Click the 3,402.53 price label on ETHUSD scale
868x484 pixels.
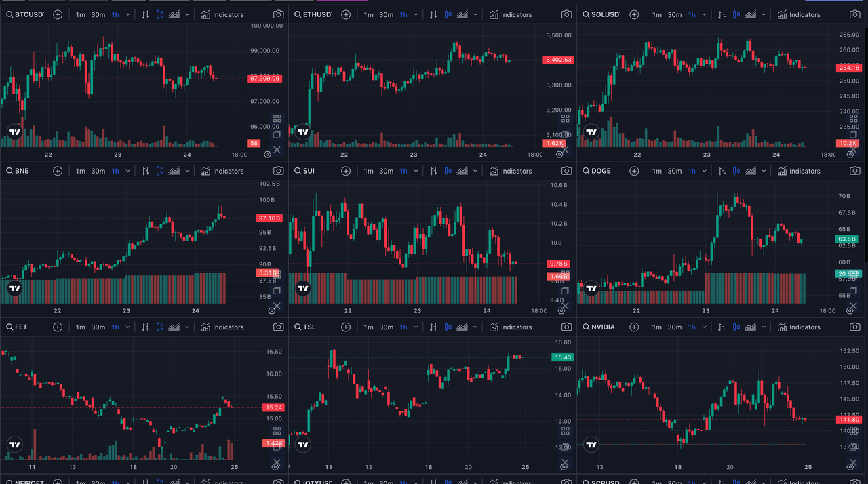click(557, 60)
